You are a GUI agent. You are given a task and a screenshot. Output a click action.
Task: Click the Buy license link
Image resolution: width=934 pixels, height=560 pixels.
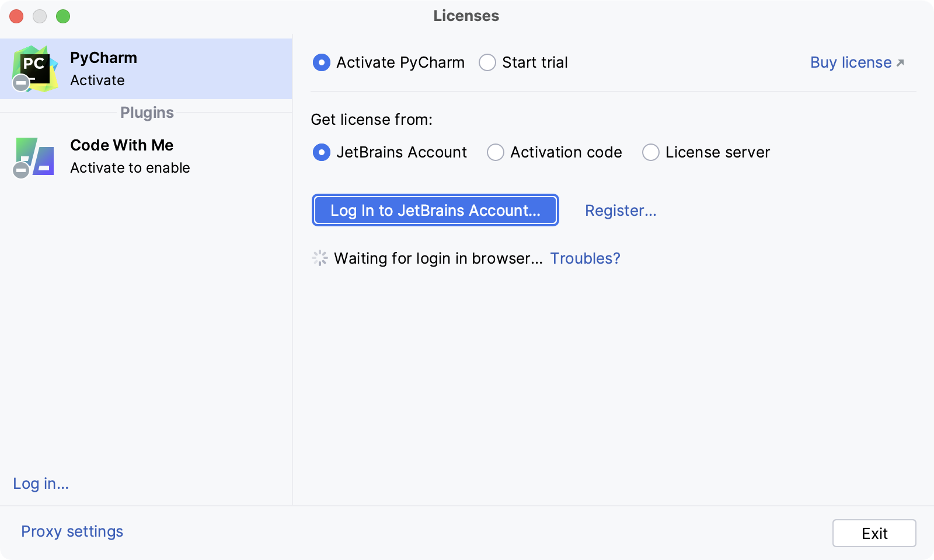tap(849, 62)
